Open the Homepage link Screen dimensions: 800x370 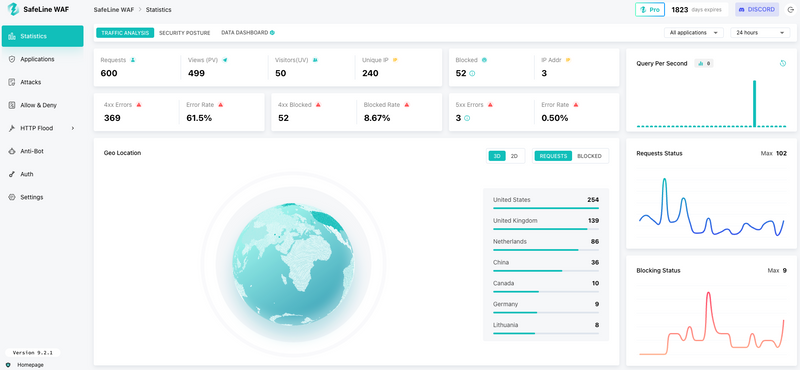coord(30,365)
